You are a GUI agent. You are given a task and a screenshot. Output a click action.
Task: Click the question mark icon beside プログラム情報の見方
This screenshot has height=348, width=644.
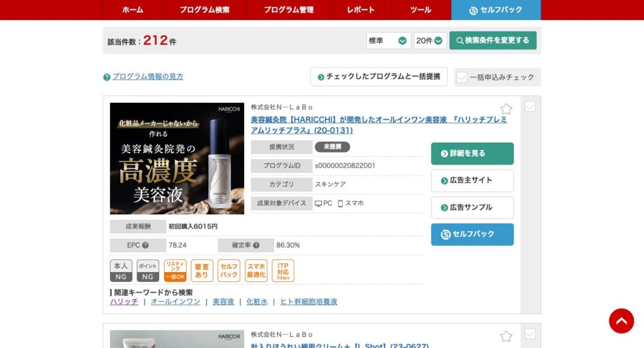(107, 77)
